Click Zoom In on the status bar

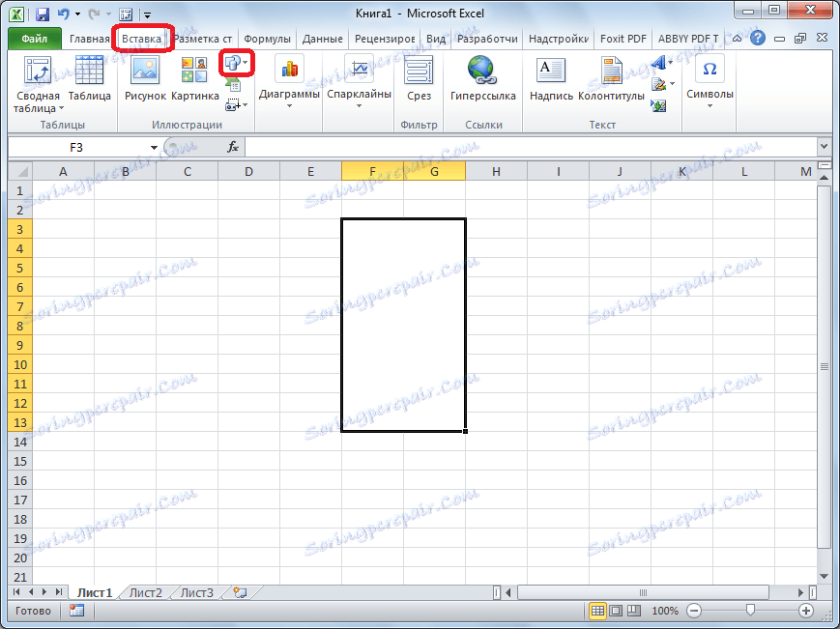tap(806, 611)
